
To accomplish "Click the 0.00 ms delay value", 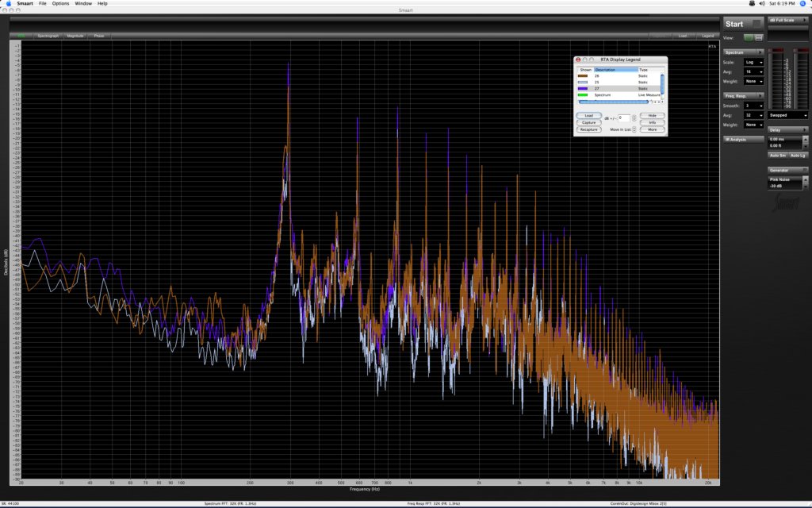I will click(777, 139).
